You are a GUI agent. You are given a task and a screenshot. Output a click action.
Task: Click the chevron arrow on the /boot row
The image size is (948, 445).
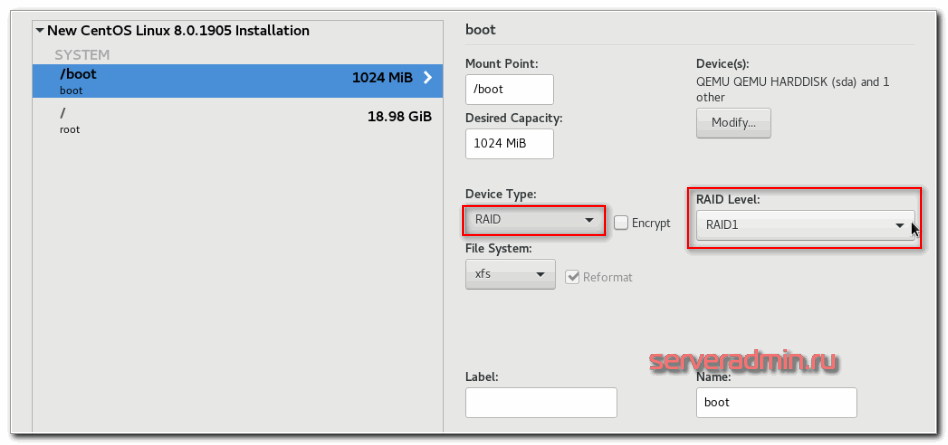pyautogui.click(x=427, y=77)
